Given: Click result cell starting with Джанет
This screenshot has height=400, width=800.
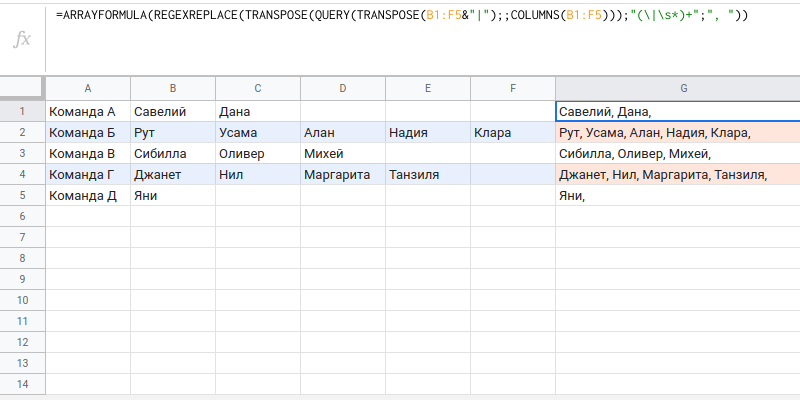Looking at the screenshot, I should click(677, 175).
